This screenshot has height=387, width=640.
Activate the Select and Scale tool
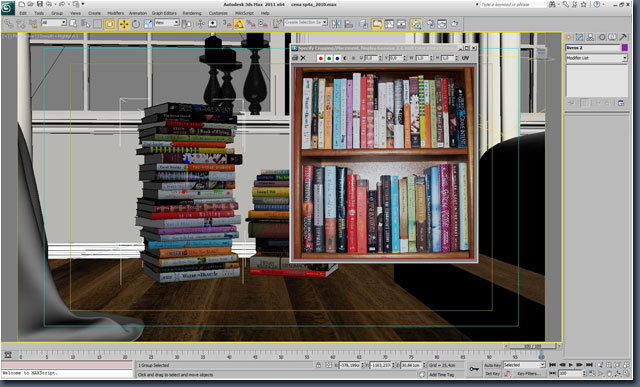click(x=148, y=24)
